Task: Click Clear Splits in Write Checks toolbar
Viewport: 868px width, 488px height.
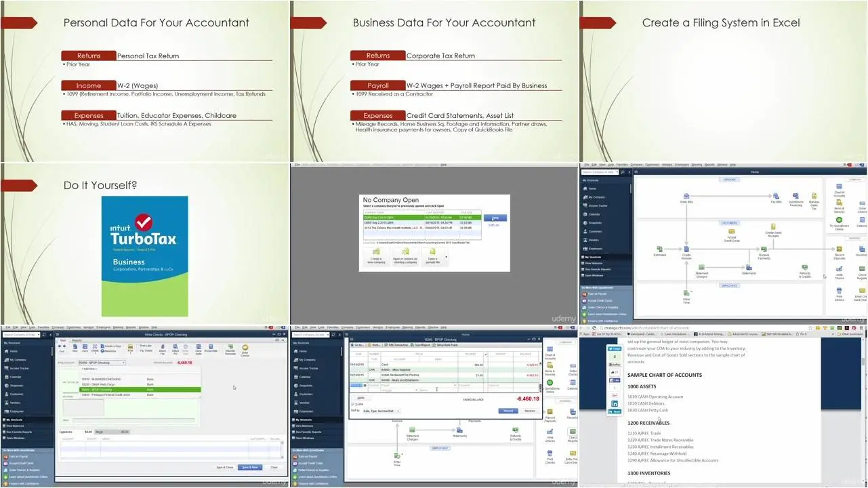Action: [197, 348]
